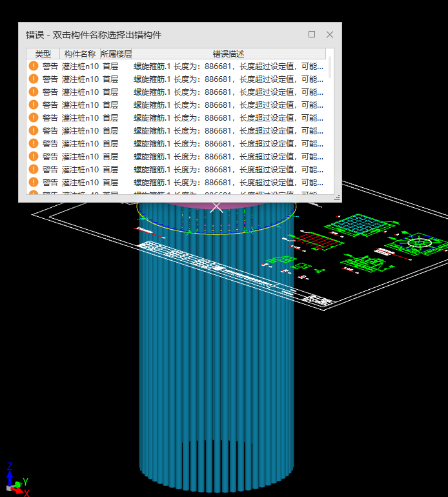Click the green Y axis label of the gizmo

[x=26, y=482]
